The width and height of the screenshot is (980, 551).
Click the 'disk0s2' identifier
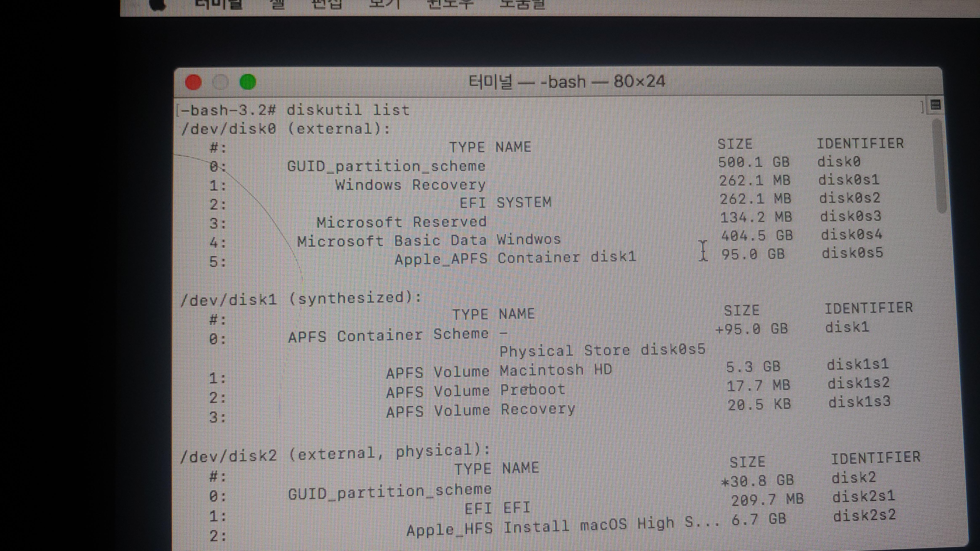pos(850,198)
